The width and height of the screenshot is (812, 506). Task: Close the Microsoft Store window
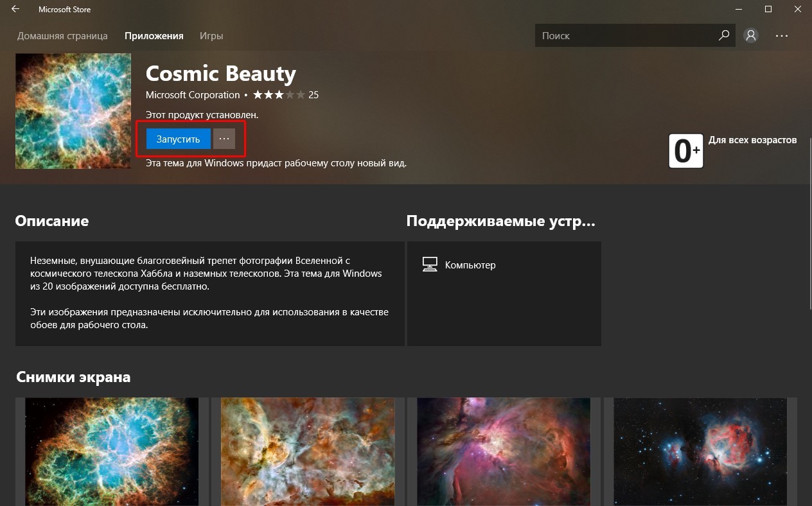797,10
